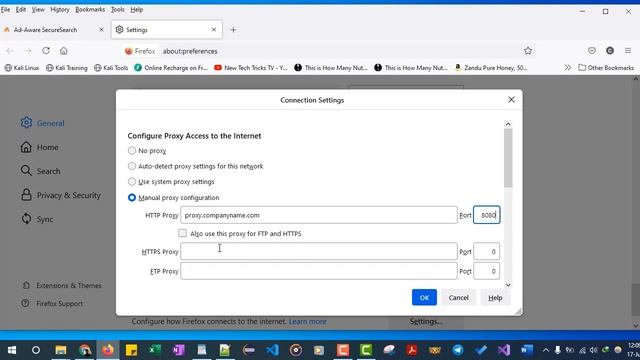Open Visual Studio Code from the taskbar

(272, 350)
